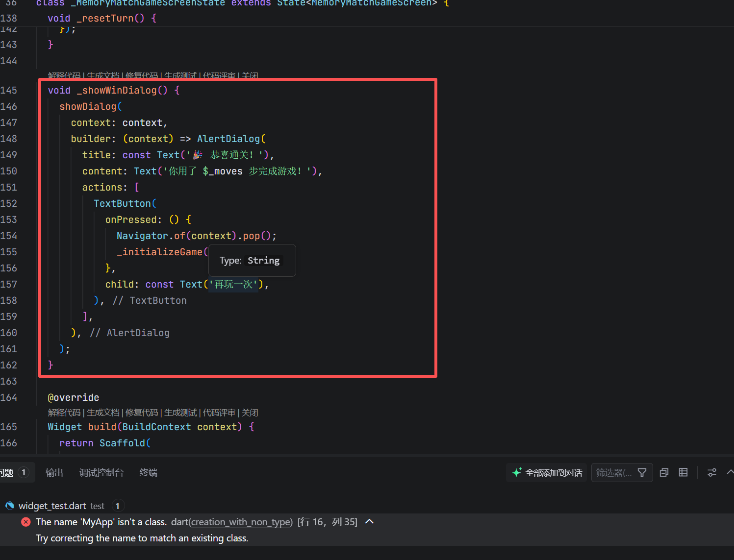Click the "test" folder label beside widget_test.dart
The image size is (734, 560).
coord(97,506)
